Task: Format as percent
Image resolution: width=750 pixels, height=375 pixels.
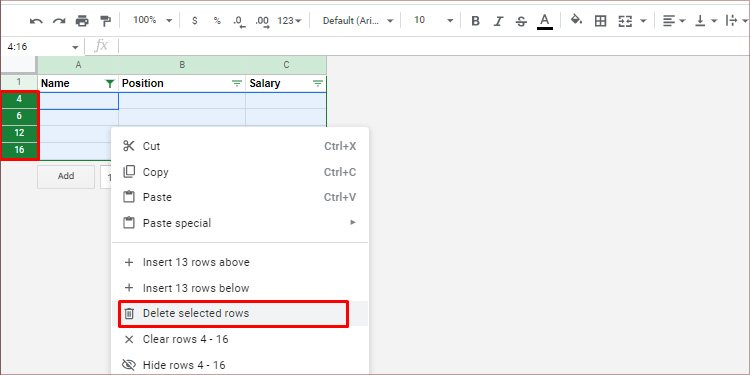Action: [x=217, y=21]
